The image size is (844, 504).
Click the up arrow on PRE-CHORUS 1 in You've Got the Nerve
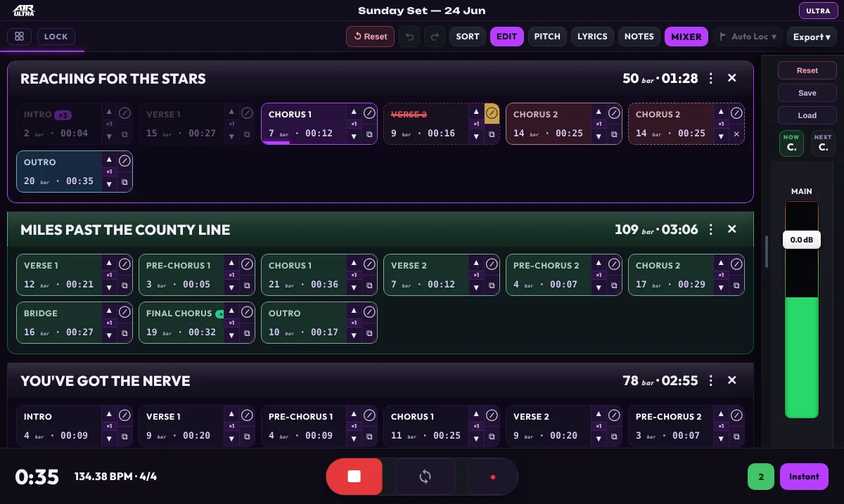point(354,415)
